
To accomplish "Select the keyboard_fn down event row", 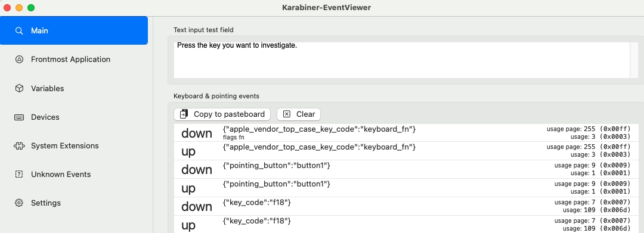I will click(406, 133).
